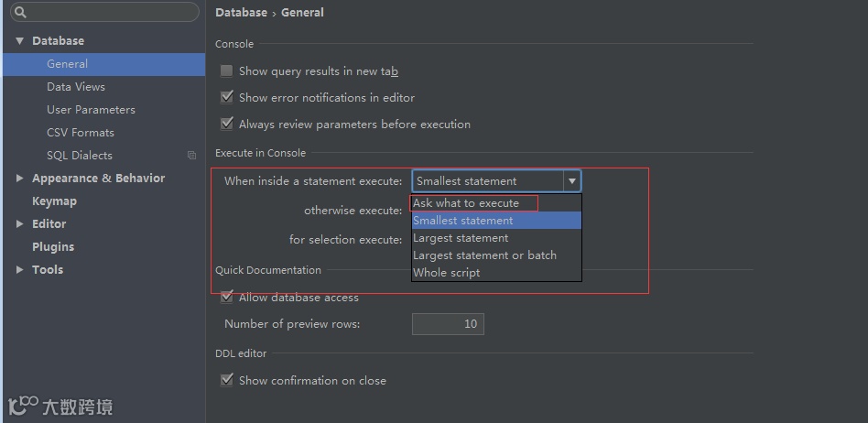Toggle Always review parameters before execution
This screenshot has height=423, width=868.
coord(226,125)
